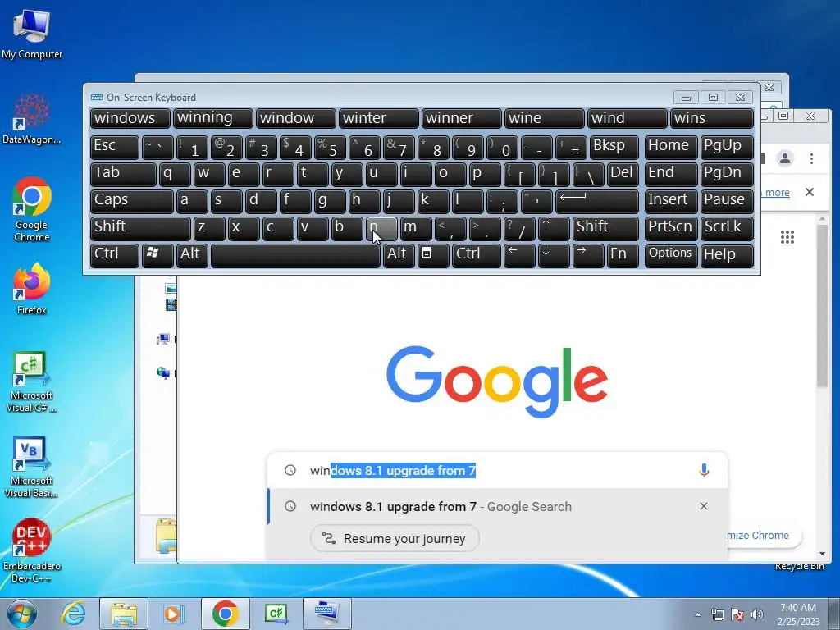Open Microsoft Visual C# desktop shortcut

(x=32, y=381)
